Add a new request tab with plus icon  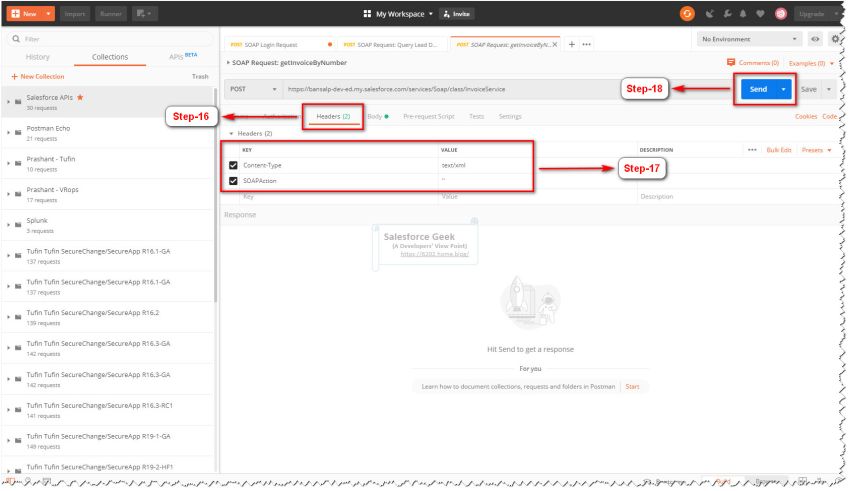point(571,44)
